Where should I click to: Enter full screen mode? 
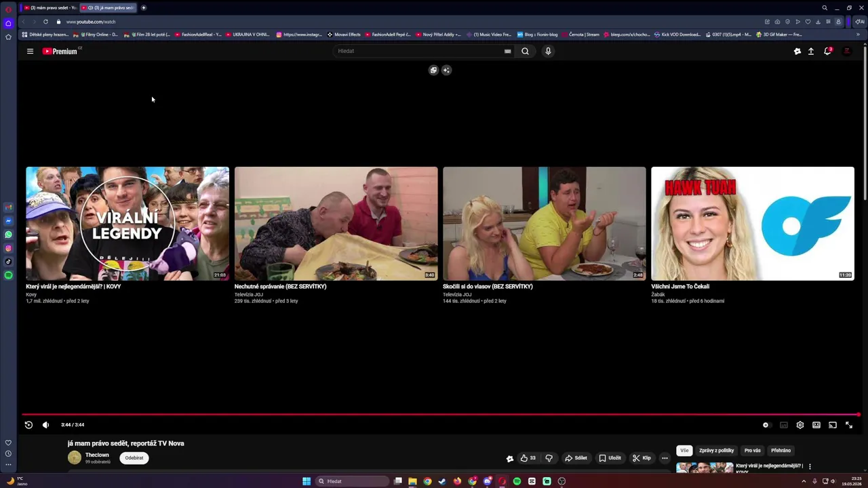pos(849,425)
